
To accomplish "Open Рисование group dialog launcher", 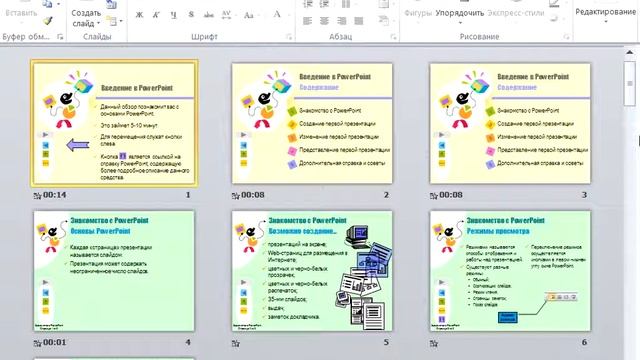I will pos(567,37).
